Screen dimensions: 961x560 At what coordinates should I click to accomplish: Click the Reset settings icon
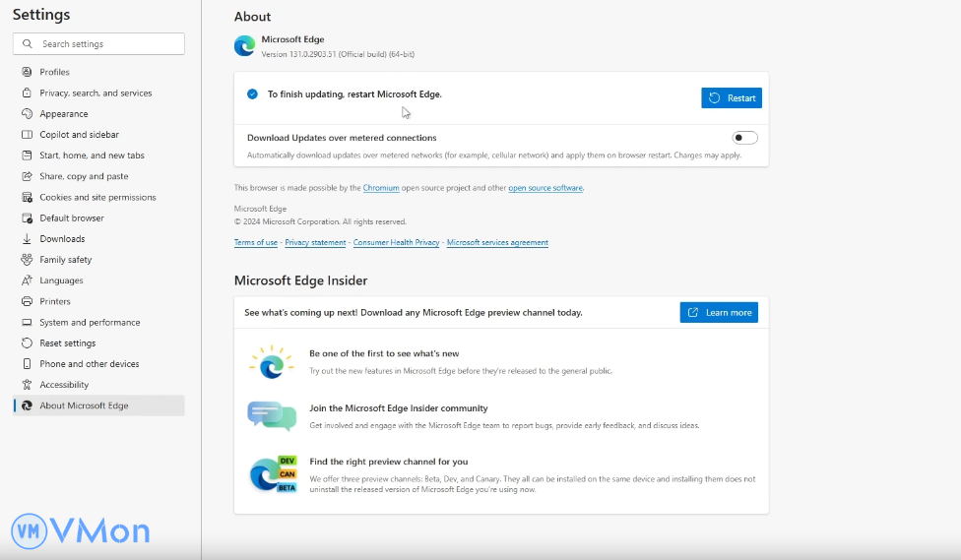click(x=28, y=343)
